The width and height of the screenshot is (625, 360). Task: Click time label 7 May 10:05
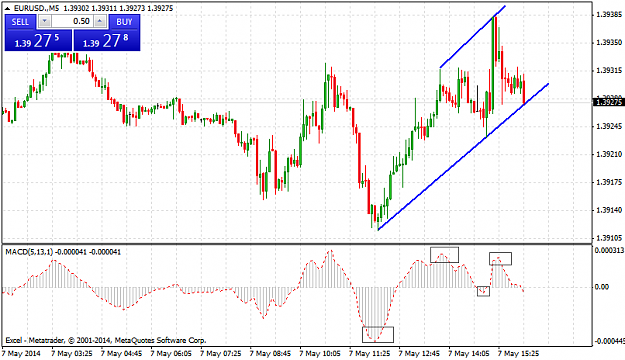tap(320, 354)
